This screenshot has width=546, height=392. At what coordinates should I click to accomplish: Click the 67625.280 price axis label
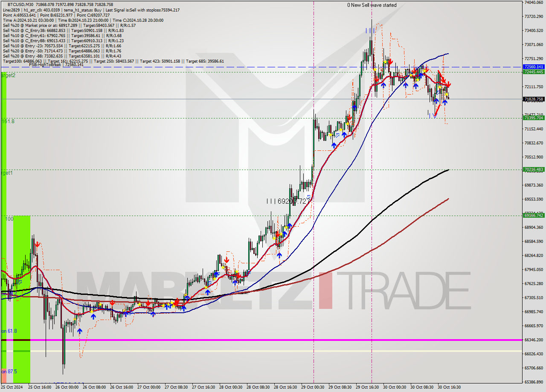pos(534,284)
